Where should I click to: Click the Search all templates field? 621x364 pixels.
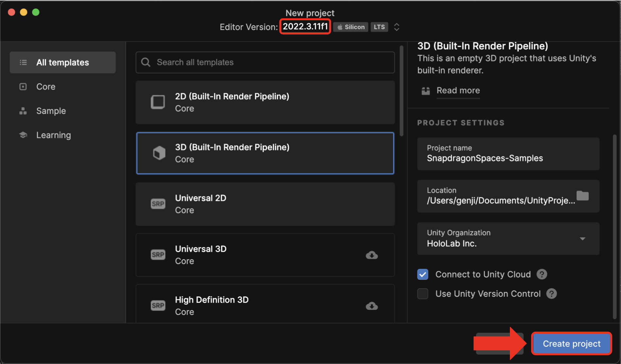point(265,62)
